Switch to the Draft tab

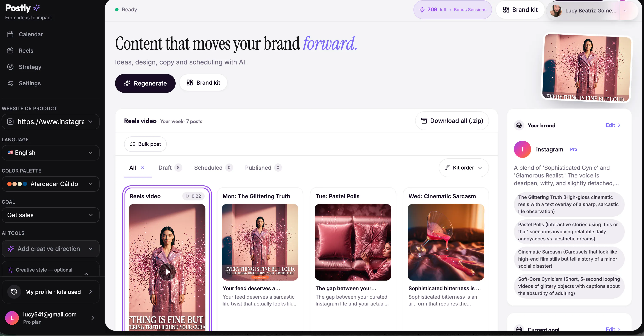click(x=170, y=168)
